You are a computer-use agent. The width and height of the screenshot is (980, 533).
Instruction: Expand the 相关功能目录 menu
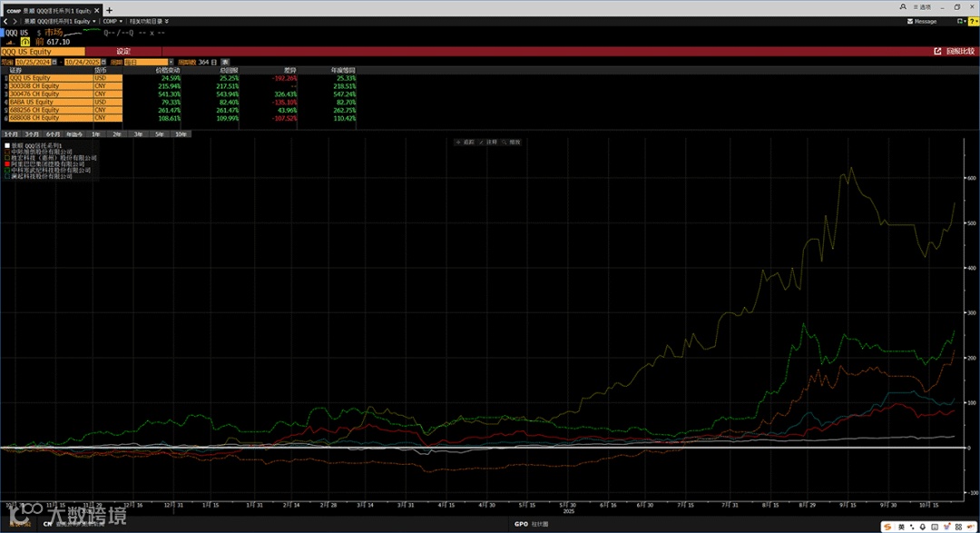pos(149,21)
